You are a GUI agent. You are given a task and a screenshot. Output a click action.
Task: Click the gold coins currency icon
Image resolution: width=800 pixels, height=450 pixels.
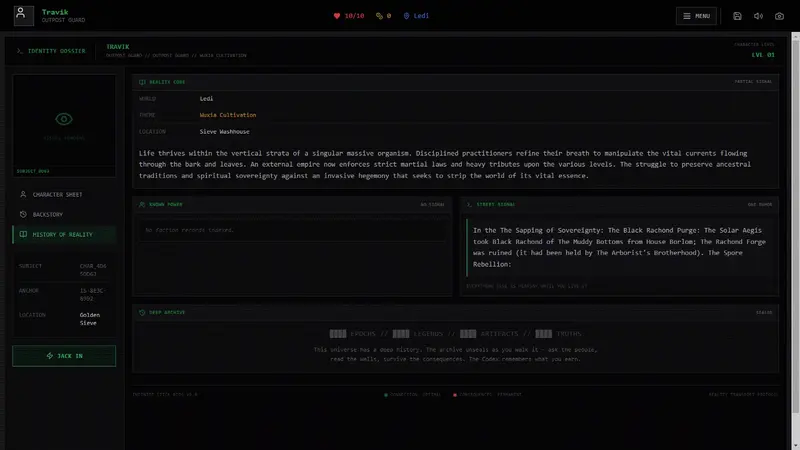coord(379,16)
